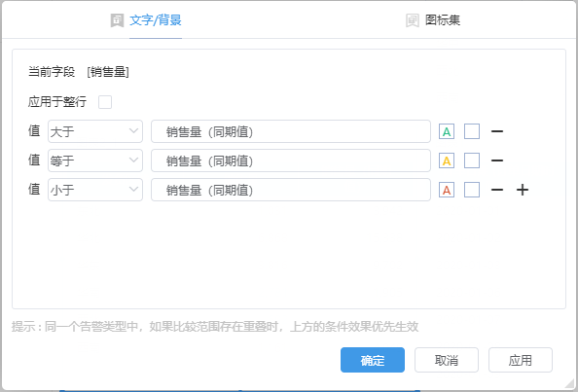Remove the 等于 condition row

click(x=497, y=160)
